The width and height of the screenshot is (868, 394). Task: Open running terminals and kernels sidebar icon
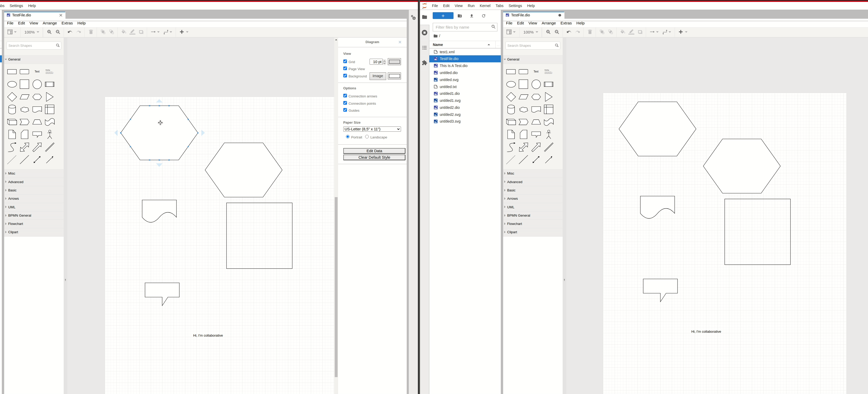tap(425, 33)
